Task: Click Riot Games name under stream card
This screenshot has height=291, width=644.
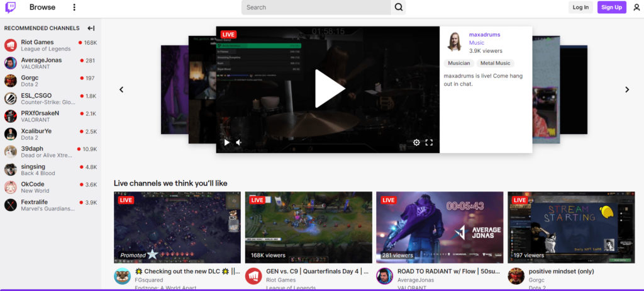Action: click(281, 280)
